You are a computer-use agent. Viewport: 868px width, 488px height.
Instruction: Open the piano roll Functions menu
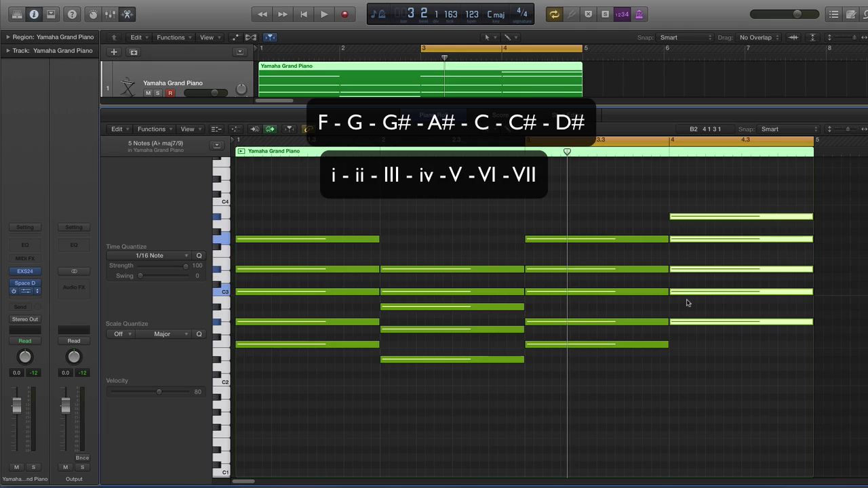(x=155, y=129)
